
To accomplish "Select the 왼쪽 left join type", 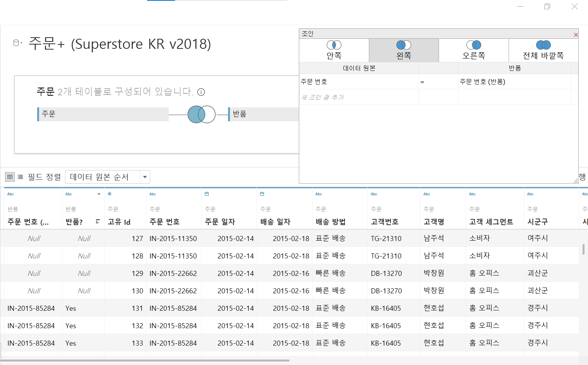I will point(404,50).
